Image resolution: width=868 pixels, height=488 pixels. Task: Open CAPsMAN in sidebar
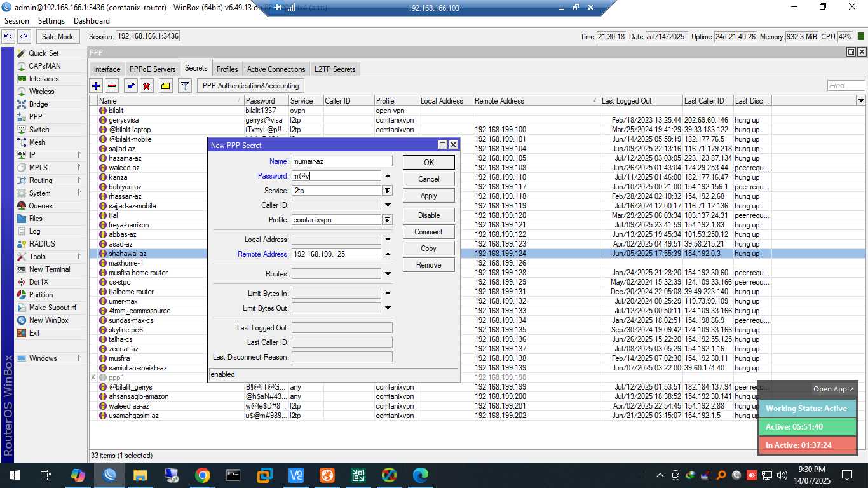(44, 66)
